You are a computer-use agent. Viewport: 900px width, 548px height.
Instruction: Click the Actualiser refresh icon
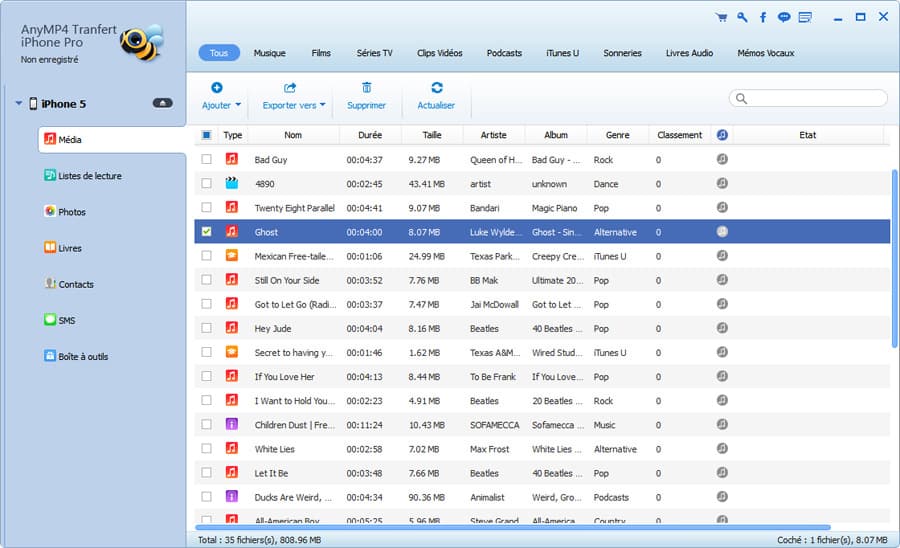(x=437, y=87)
